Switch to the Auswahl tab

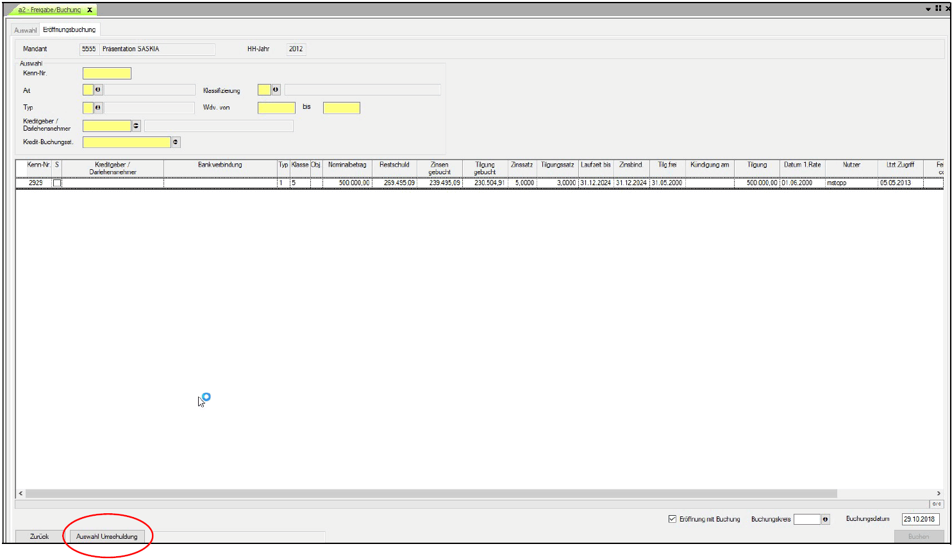click(26, 30)
